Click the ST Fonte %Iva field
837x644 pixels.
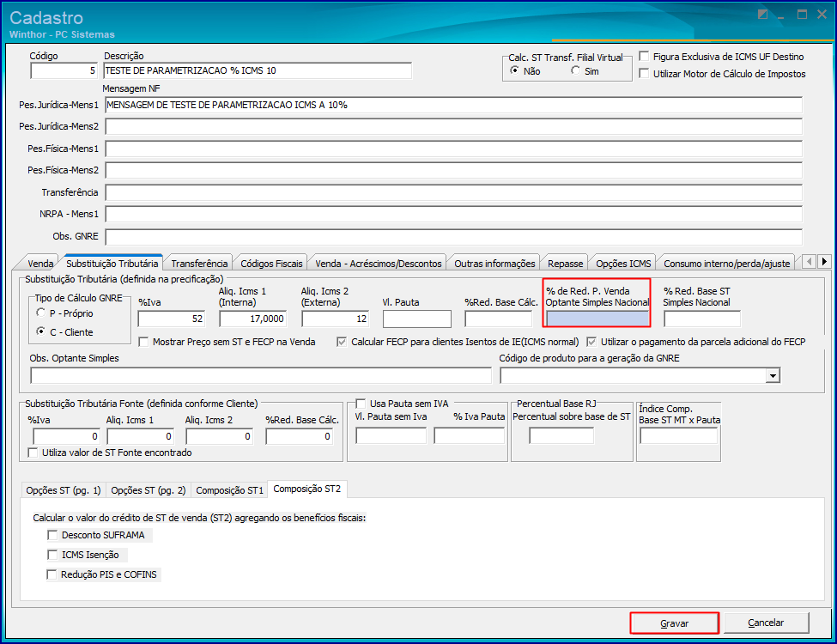coord(66,436)
